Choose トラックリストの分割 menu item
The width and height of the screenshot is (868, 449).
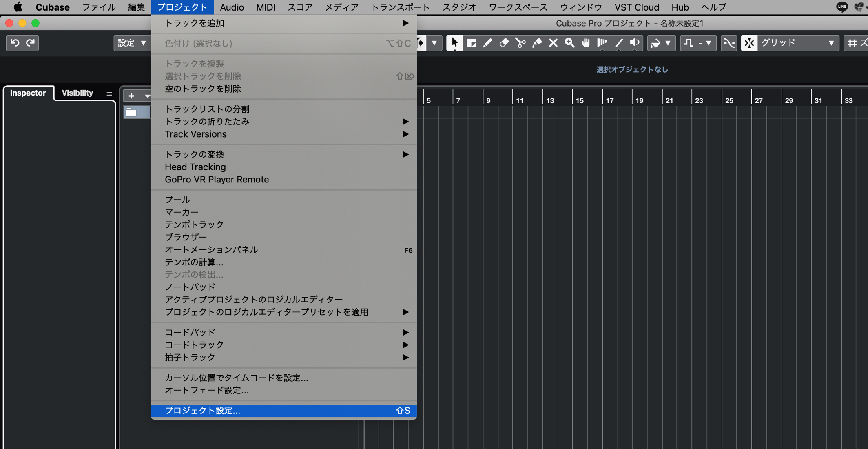(283, 109)
